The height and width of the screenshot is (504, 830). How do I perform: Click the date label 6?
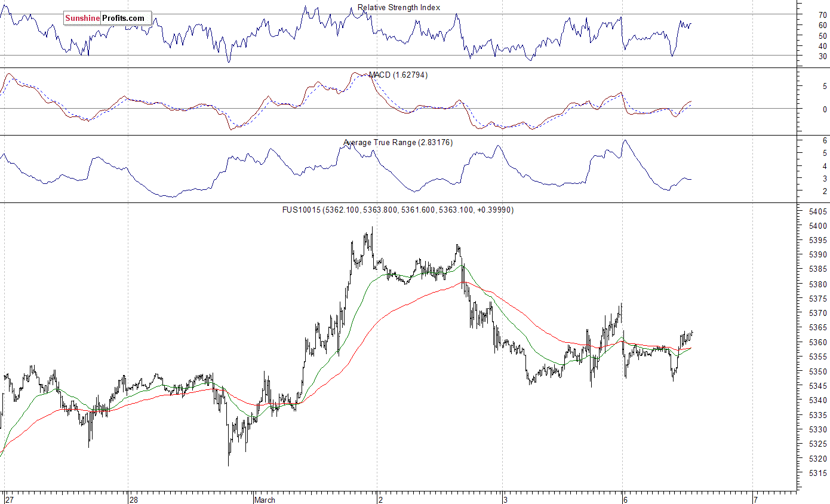(x=625, y=499)
